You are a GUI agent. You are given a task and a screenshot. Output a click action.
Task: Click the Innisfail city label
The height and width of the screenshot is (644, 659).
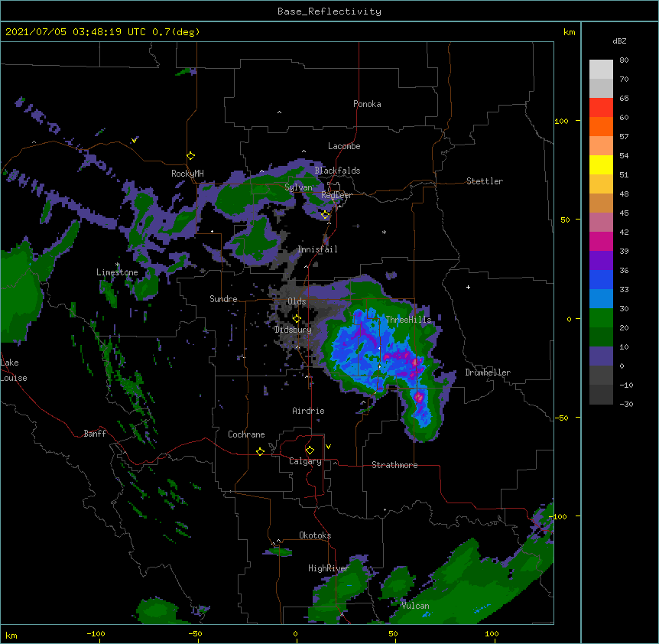pyautogui.click(x=317, y=249)
